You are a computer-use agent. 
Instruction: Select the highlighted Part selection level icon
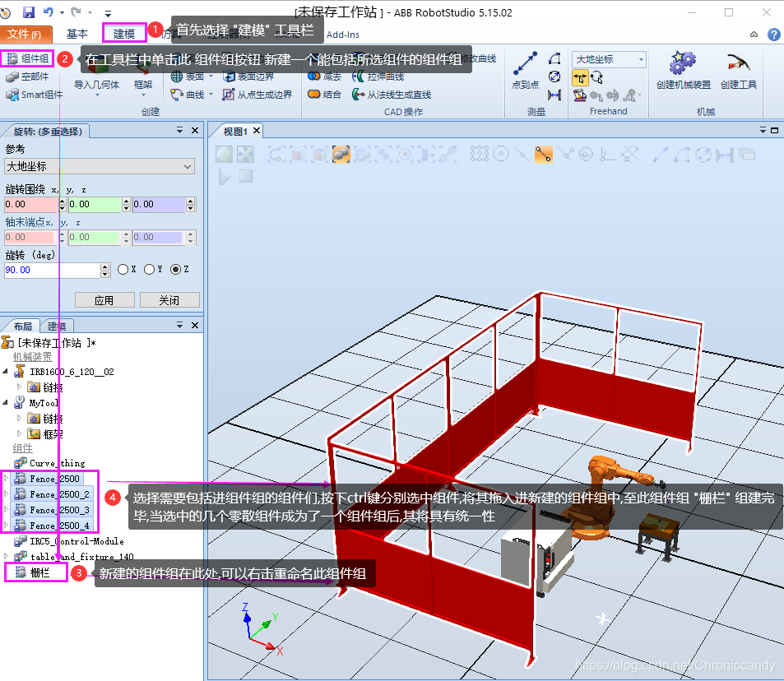(341, 154)
